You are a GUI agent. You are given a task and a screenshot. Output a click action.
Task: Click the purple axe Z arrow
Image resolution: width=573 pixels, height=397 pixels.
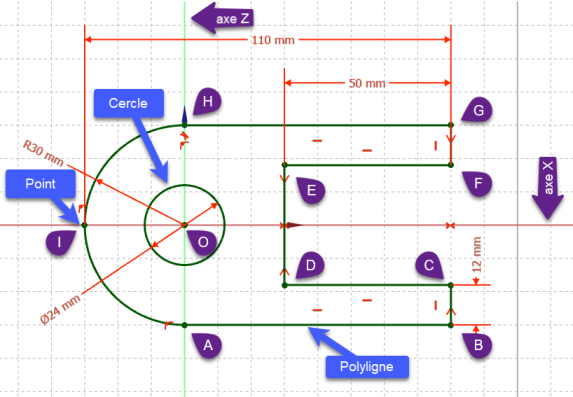[x=223, y=18]
